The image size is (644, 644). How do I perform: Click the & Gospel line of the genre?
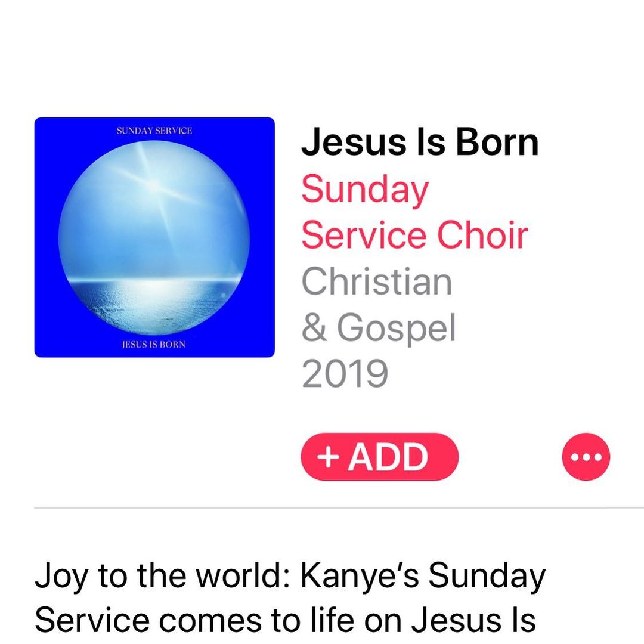(379, 328)
